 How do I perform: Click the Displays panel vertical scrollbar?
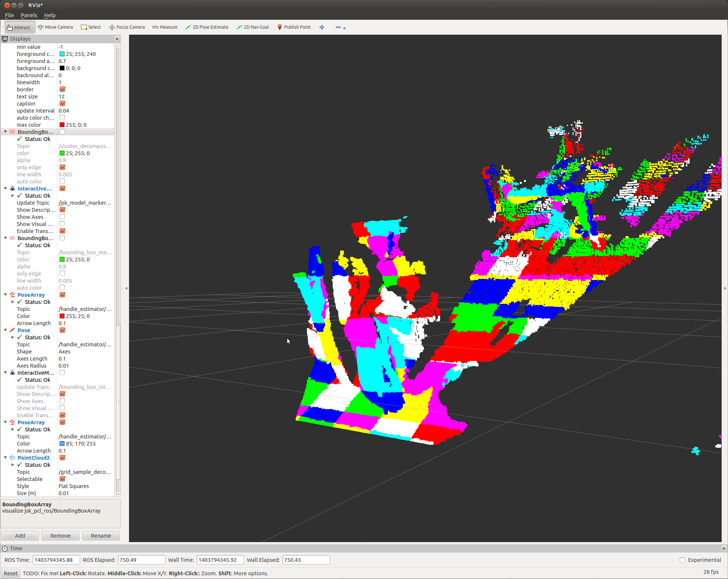tap(118, 403)
